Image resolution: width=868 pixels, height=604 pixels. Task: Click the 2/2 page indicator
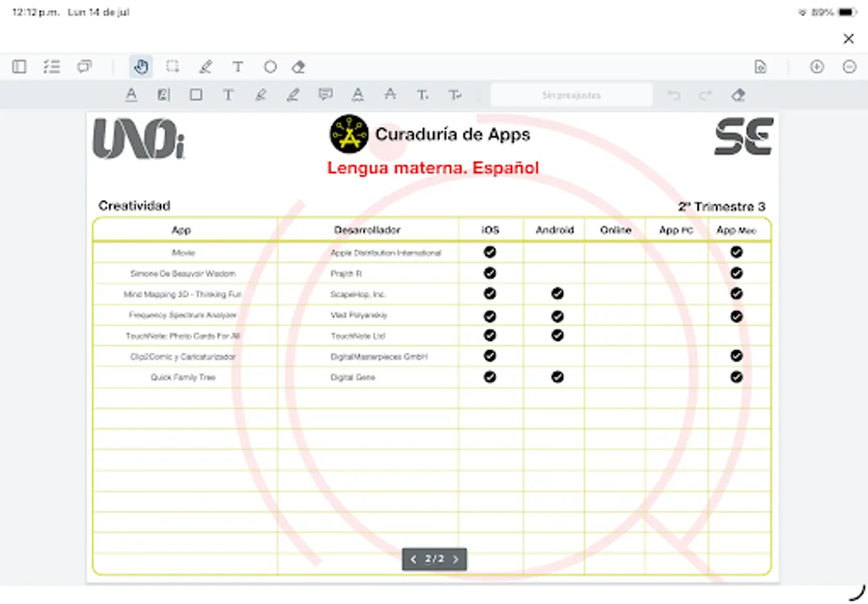pos(435,558)
